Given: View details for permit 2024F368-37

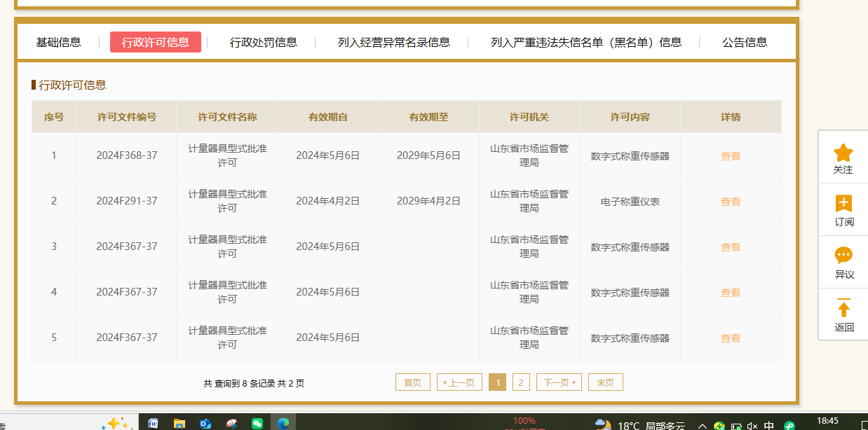Looking at the screenshot, I should (730, 156).
